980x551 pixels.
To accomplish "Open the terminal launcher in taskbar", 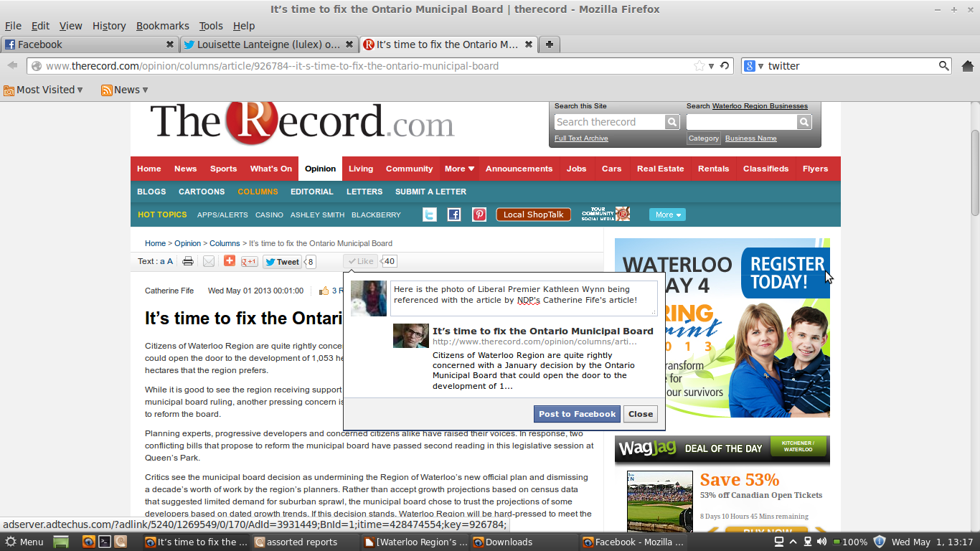I will point(104,542).
